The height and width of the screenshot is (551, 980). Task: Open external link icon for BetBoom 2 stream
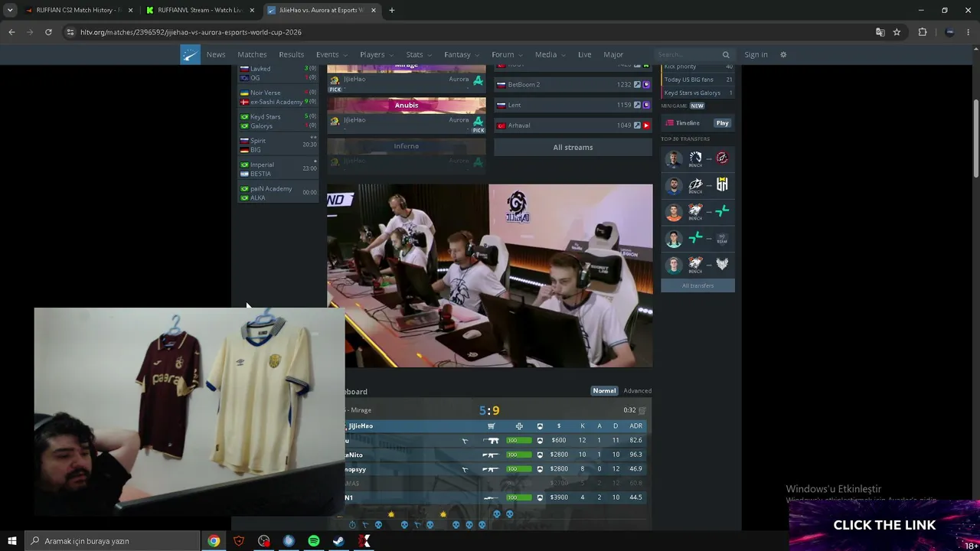(637, 84)
